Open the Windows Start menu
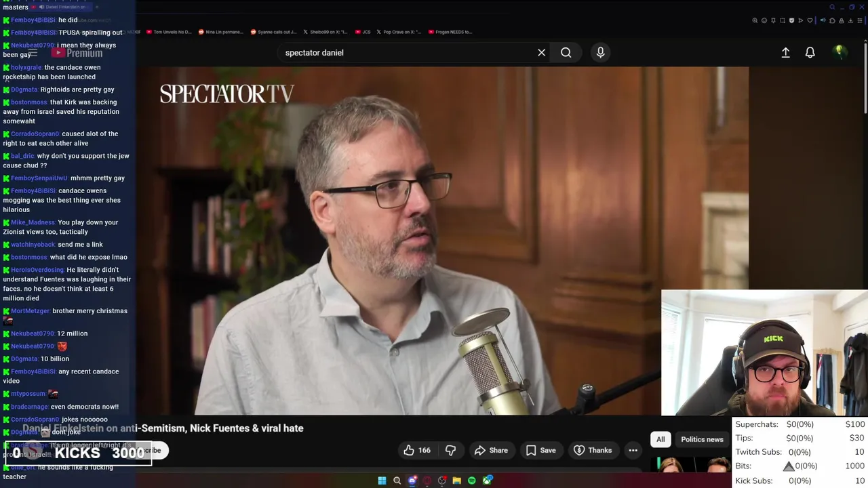Image resolution: width=868 pixels, height=488 pixels. click(x=382, y=481)
